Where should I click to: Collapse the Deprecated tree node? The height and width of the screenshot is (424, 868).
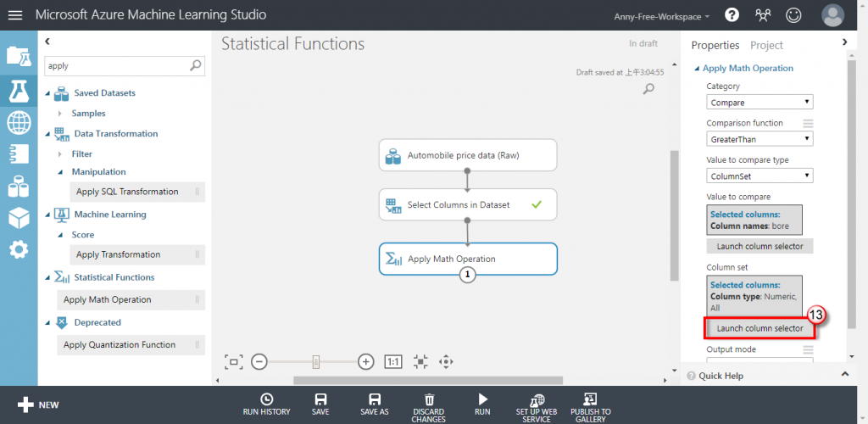click(47, 322)
